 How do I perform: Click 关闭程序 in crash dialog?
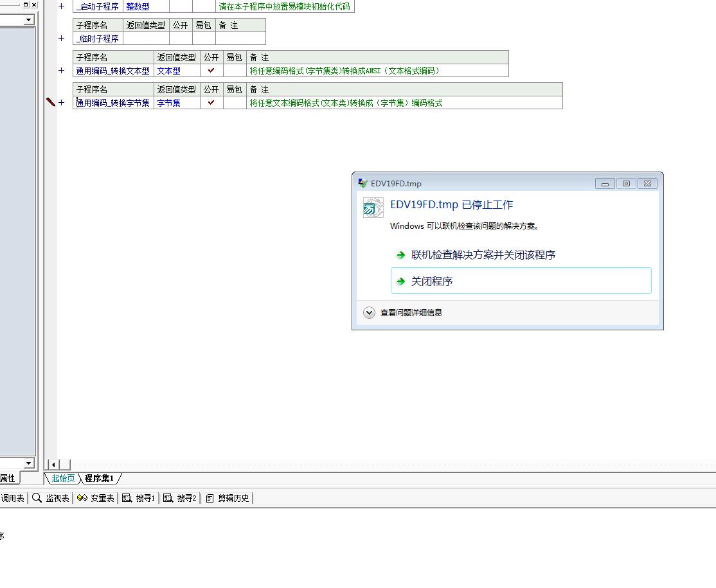521,281
